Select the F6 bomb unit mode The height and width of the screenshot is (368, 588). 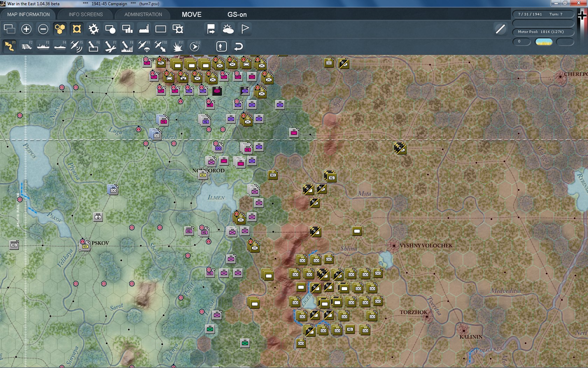[93, 46]
